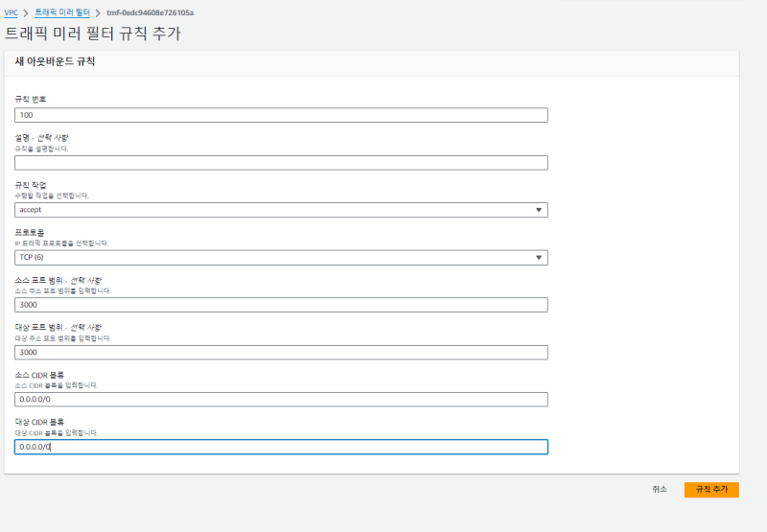Click the arrow icon of the TCP (6) dropdown
Image resolution: width=767 pixels, height=532 pixels.
point(538,258)
